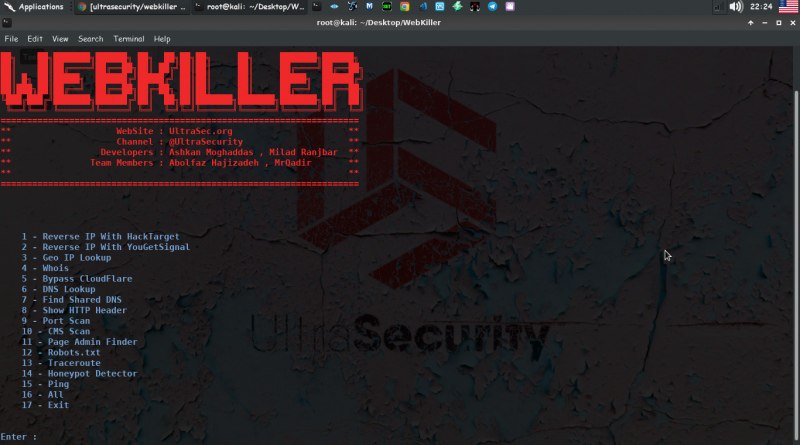Image resolution: width=800 pixels, height=445 pixels.
Task: Click the '16 - All' option text
Action: [x=42, y=394]
